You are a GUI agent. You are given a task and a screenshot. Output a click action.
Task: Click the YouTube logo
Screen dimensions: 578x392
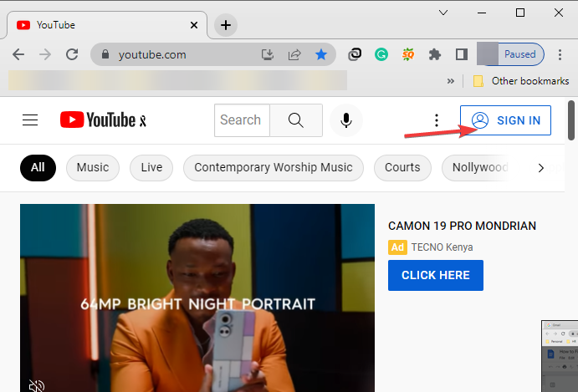tap(103, 120)
